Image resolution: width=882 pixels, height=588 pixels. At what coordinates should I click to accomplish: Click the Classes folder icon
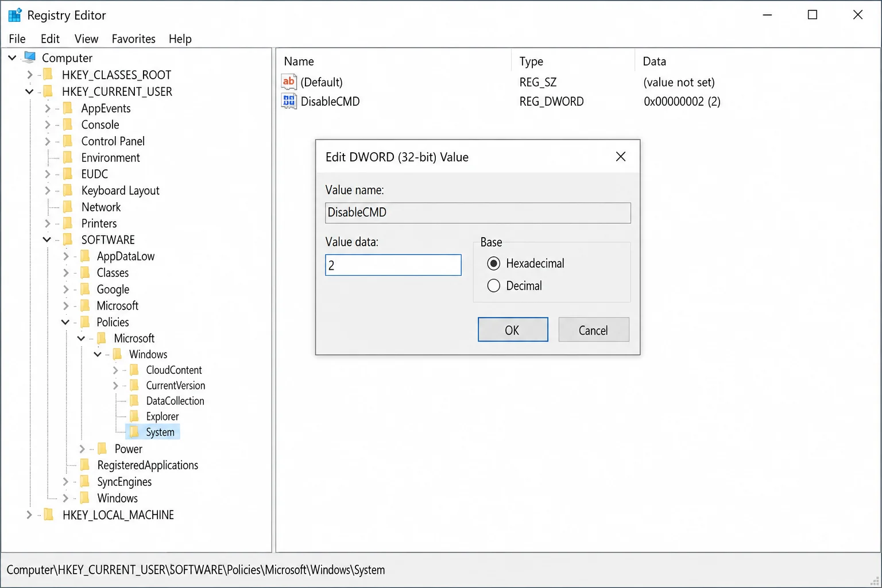85,273
